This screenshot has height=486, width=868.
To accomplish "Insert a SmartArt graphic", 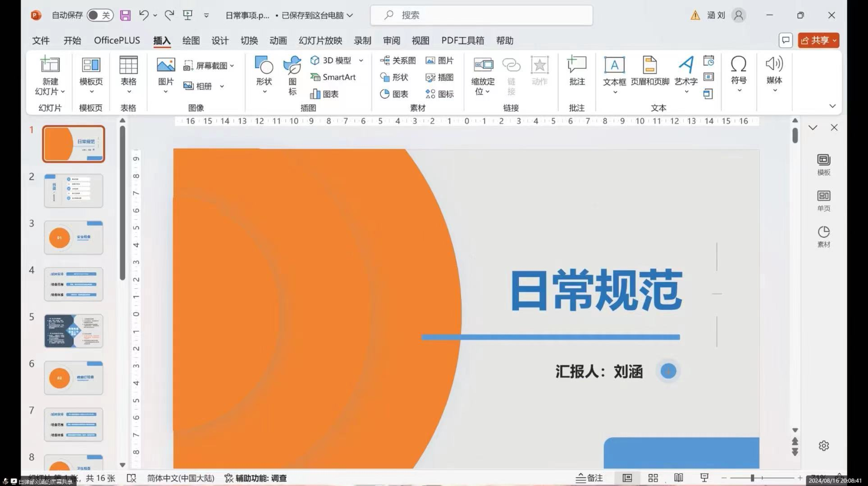I will tap(333, 77).
